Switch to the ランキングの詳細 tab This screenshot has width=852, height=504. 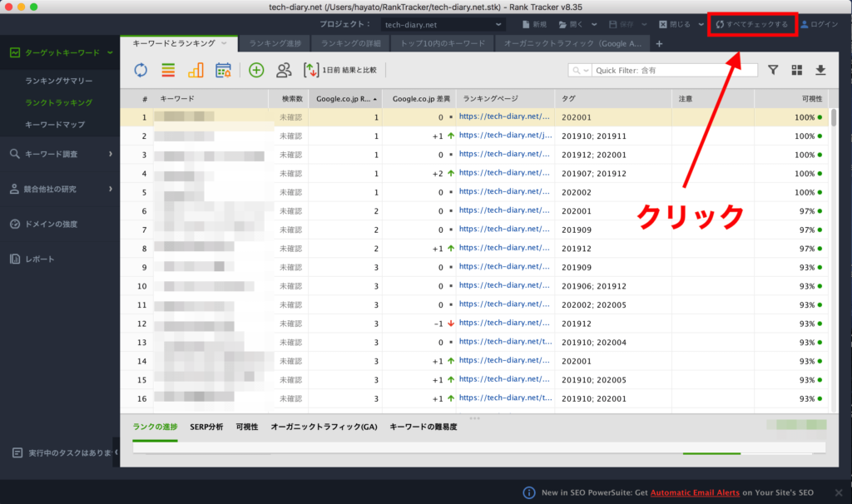click(351, 43)
